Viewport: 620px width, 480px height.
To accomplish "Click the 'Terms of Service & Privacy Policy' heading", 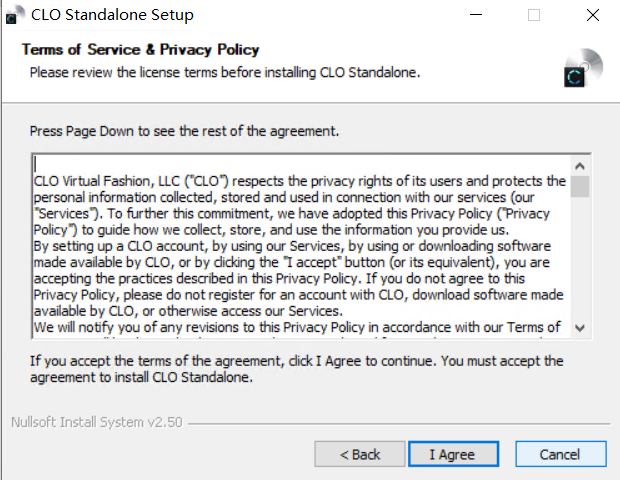I will pyautogui.click(x=140, y=50).
